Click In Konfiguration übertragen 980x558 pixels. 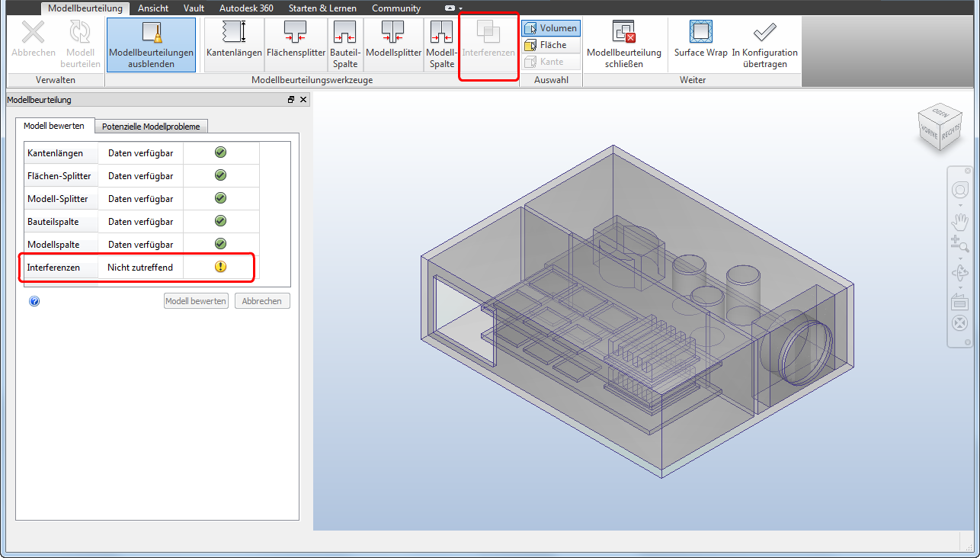point(764,44)
